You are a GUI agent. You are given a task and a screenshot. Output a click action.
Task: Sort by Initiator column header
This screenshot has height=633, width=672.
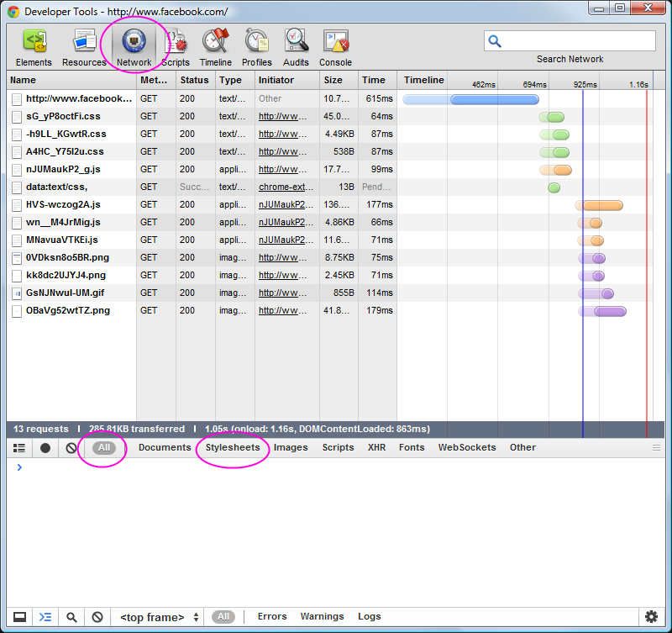click(x=287, y=80)
